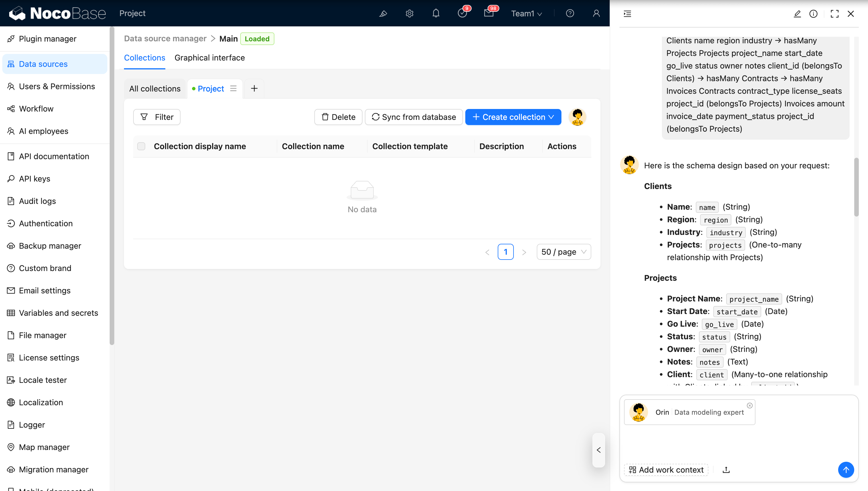This screenshot has width=868, height=491.
Task: Open the Create collection dropdown
Action: tap(513, 117)
